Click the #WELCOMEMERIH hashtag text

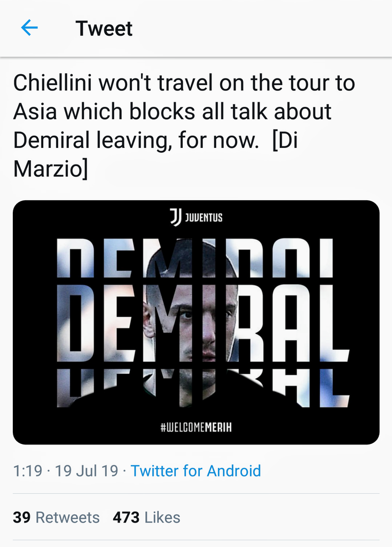tap(196, 428)
